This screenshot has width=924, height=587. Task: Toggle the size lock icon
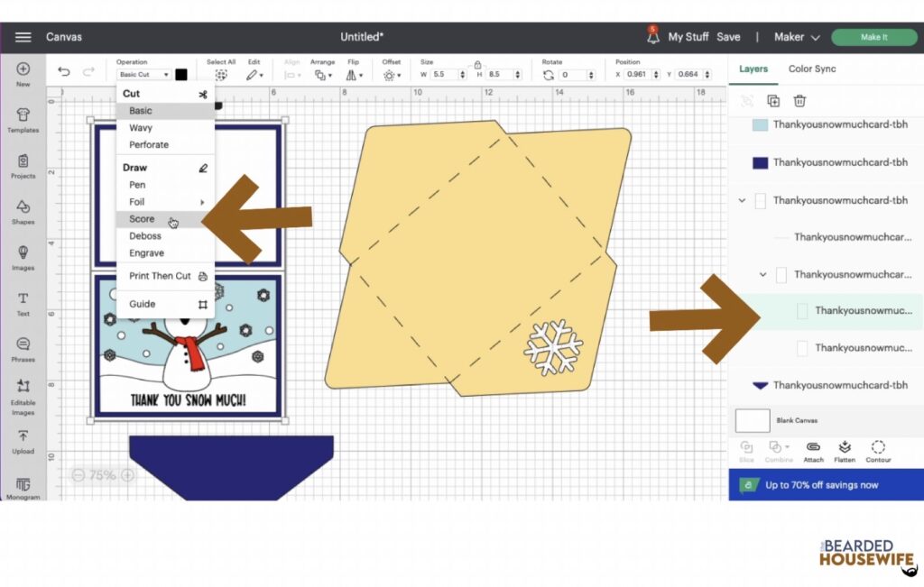click(478, 64)
